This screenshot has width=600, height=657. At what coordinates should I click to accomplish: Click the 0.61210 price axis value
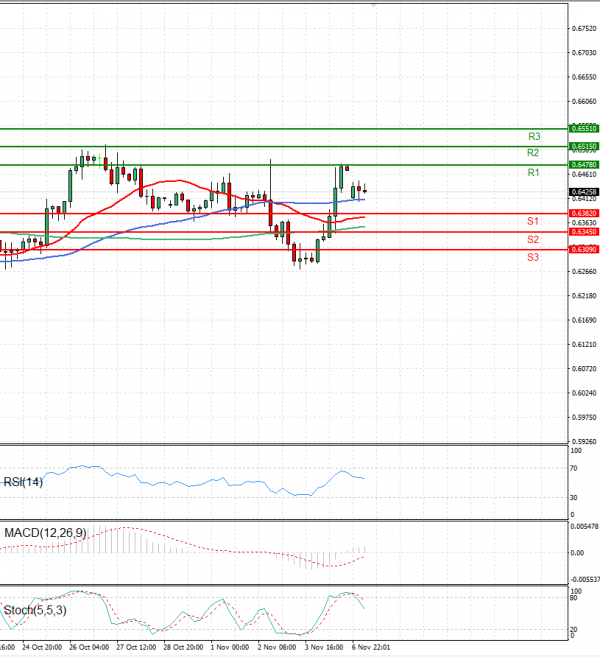(x=584, y=344)
